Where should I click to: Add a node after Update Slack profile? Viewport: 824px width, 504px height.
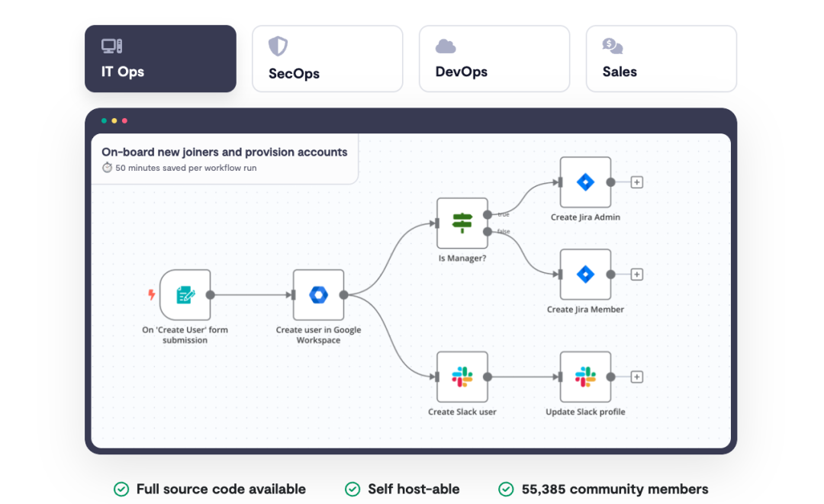tap(637, 377)
